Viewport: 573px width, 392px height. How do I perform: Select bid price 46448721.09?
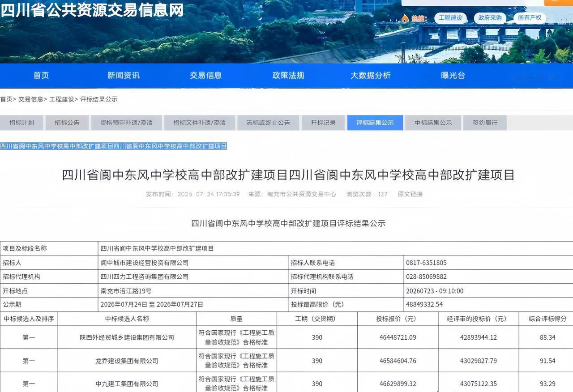click(398, 337)
